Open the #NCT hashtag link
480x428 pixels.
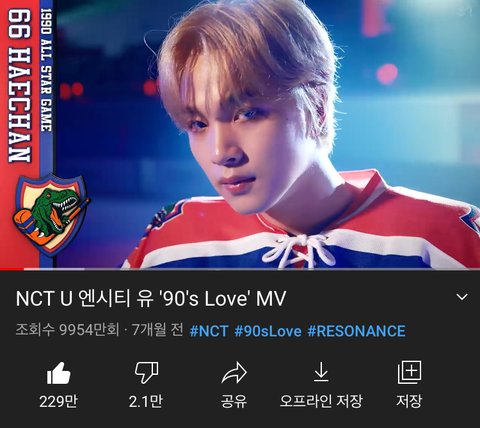pyautogui.click(x=209, y=331)
